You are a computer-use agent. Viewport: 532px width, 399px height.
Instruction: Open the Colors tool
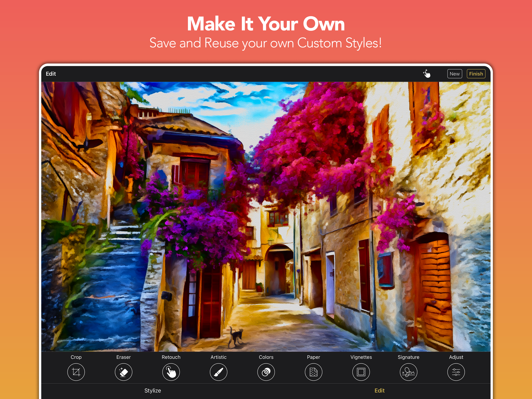coord(266,372)
